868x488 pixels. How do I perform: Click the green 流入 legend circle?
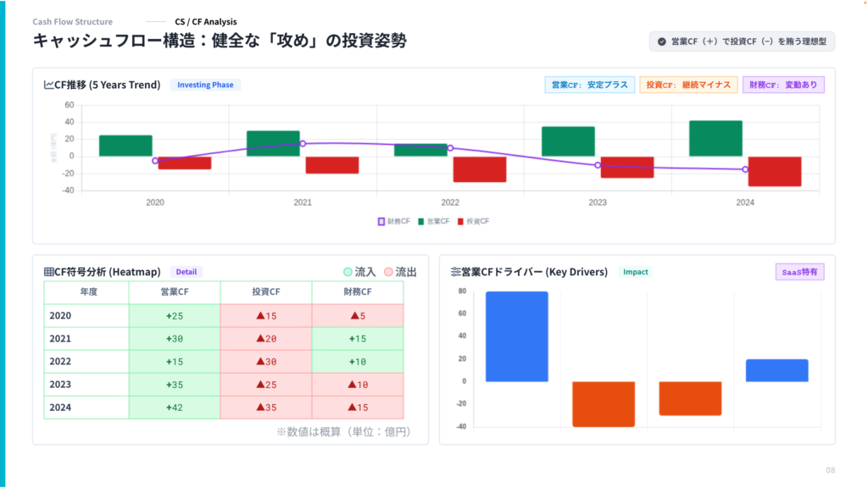click(x=348, y=272)
